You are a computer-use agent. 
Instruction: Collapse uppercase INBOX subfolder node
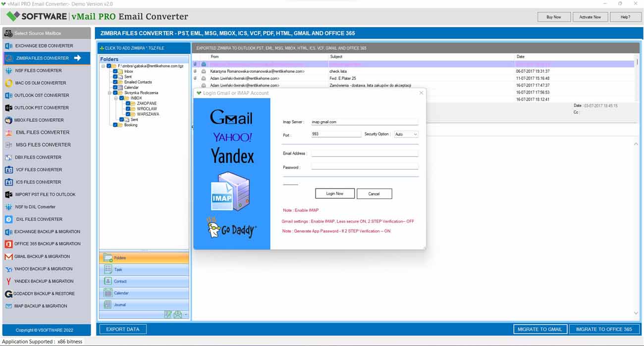click(x=116, y=98)
